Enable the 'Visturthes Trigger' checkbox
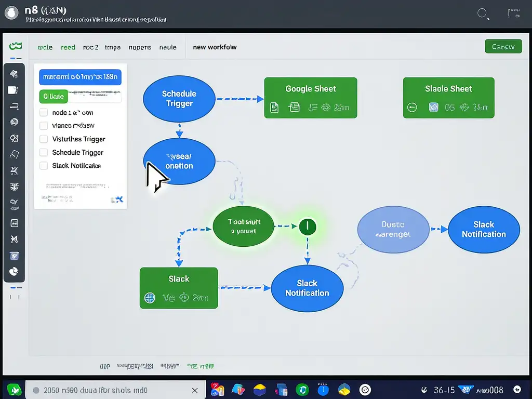 [44, 139]
